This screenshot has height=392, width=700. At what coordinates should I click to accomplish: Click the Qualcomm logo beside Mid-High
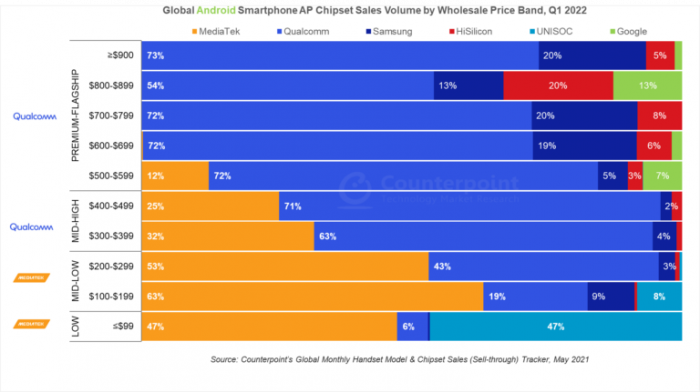[32, 227]
